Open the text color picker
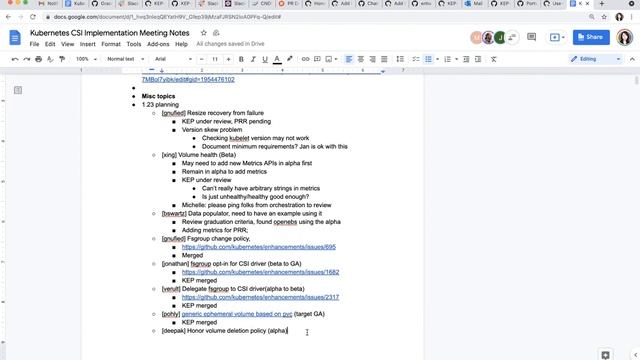 277,59
